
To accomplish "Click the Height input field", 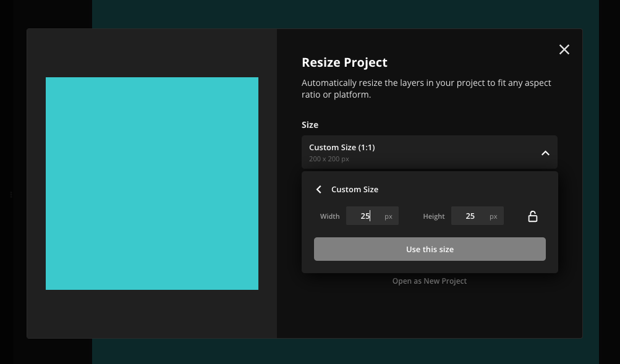I will tap(470, 216).
